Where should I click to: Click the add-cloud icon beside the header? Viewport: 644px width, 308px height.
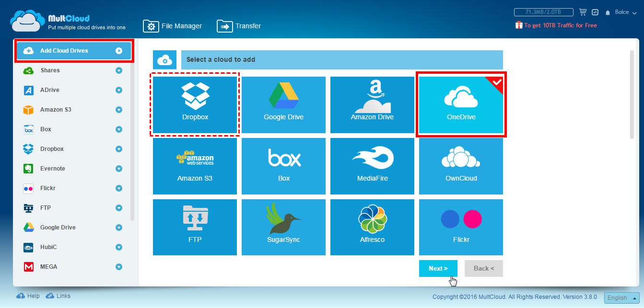coord(164,60)
